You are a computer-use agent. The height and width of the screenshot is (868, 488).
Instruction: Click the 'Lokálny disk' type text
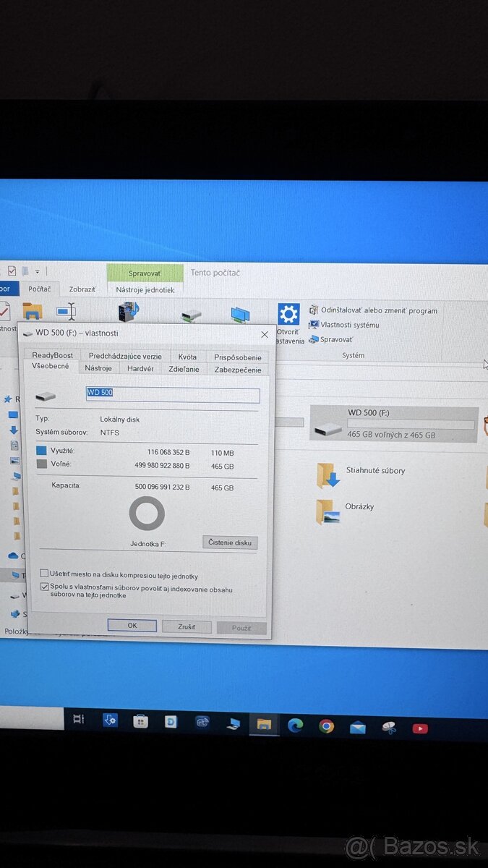tap(120, 420)
